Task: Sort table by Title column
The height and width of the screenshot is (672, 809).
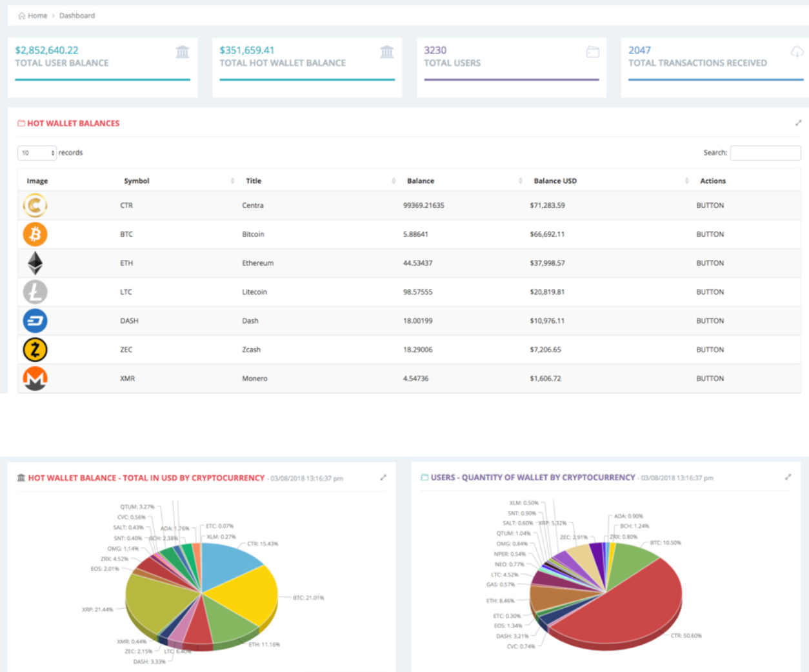Action: point(254,181)
